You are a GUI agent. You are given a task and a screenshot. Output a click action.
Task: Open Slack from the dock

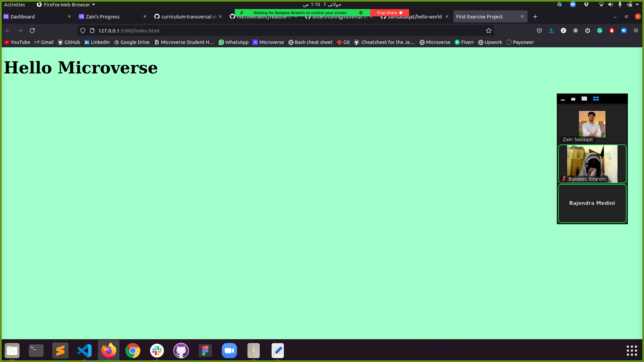coord(157,351)
